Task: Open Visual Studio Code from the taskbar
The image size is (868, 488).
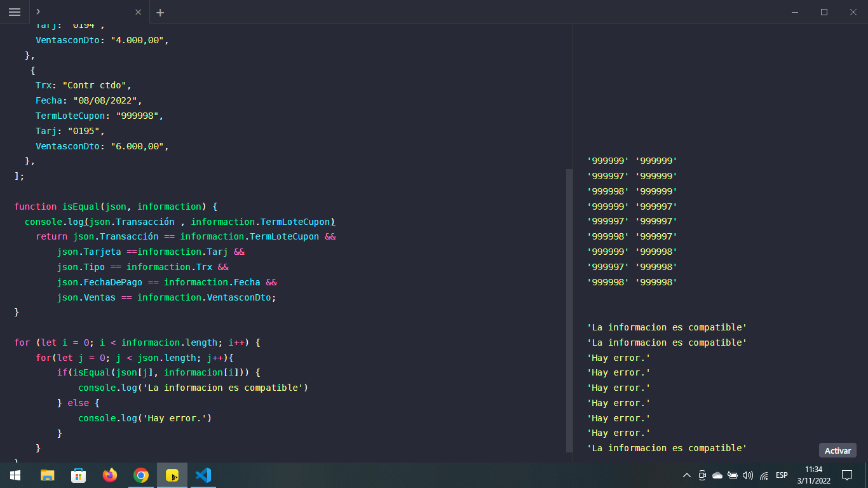Action: click(203, 475)
